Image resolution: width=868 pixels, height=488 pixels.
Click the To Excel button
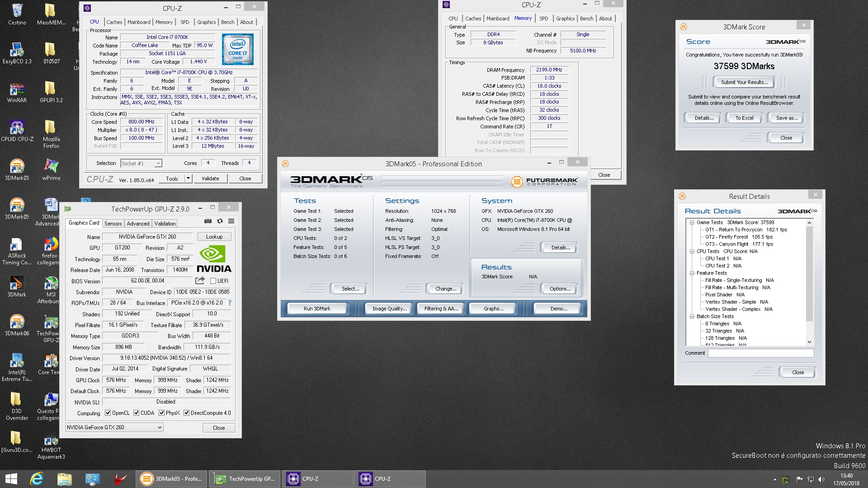click(x=744, y=118)
